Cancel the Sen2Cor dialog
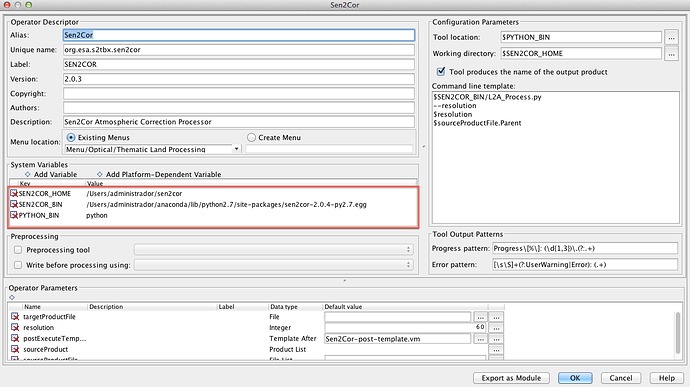The image size is (690, 387). [x=621, y=378]
